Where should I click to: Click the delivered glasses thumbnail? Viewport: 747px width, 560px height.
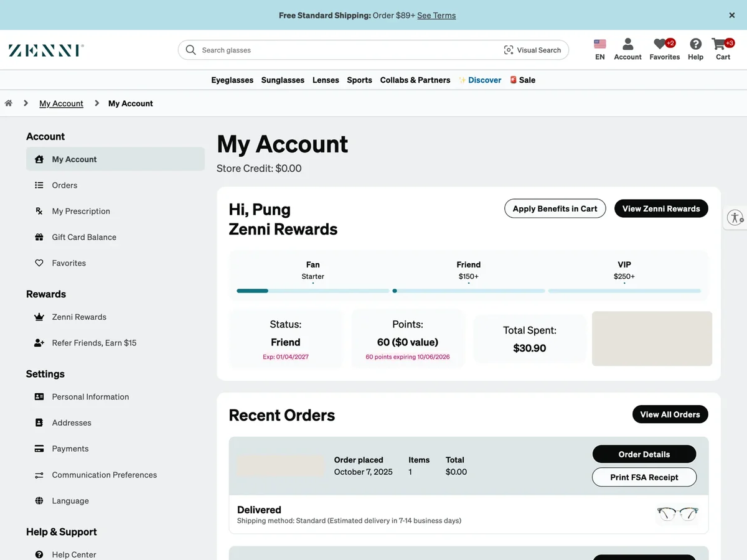(x=678, y=514)
